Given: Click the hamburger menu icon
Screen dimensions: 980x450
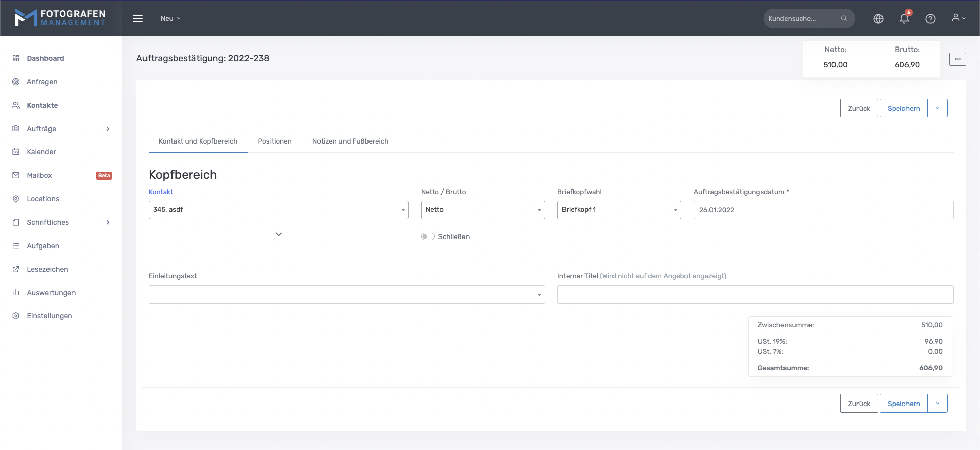Looking at the screenshot, I should pos(138,18).
